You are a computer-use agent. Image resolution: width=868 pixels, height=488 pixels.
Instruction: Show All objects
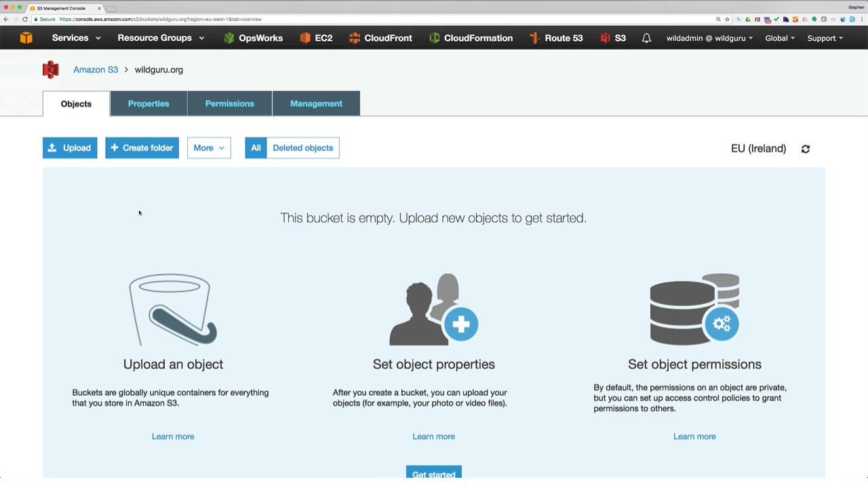[x=256, y=148]
